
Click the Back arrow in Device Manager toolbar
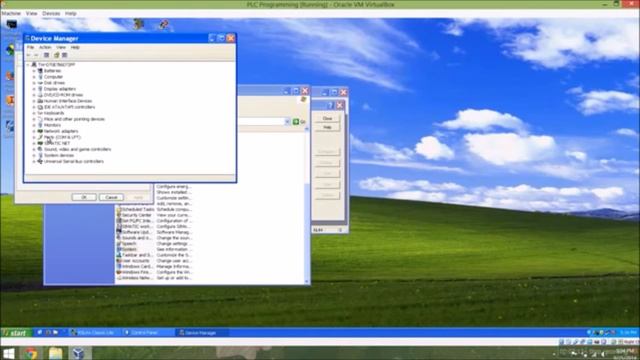29,55
